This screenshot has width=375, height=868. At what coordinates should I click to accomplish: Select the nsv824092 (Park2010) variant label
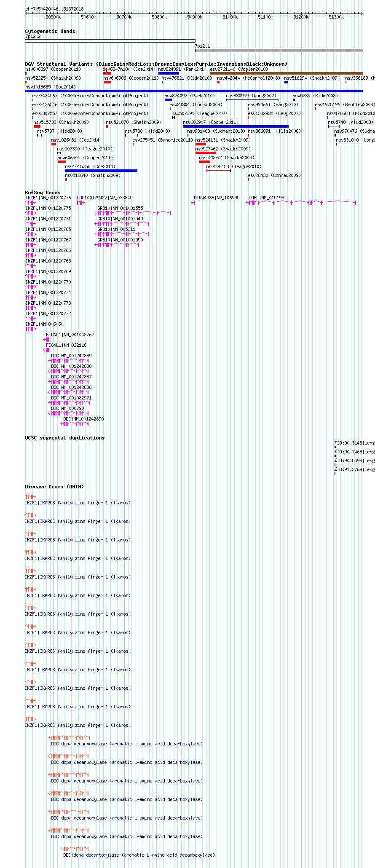coord(190,96)
